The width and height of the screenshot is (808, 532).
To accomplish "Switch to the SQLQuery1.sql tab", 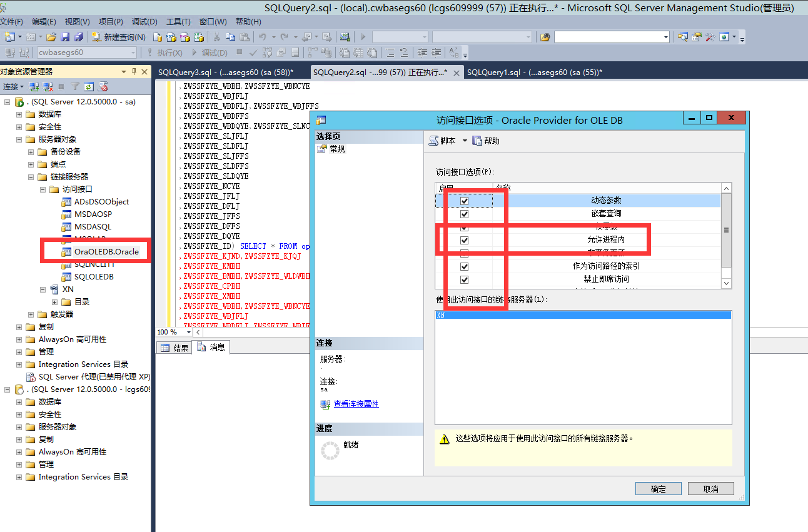I will point(534,73).
